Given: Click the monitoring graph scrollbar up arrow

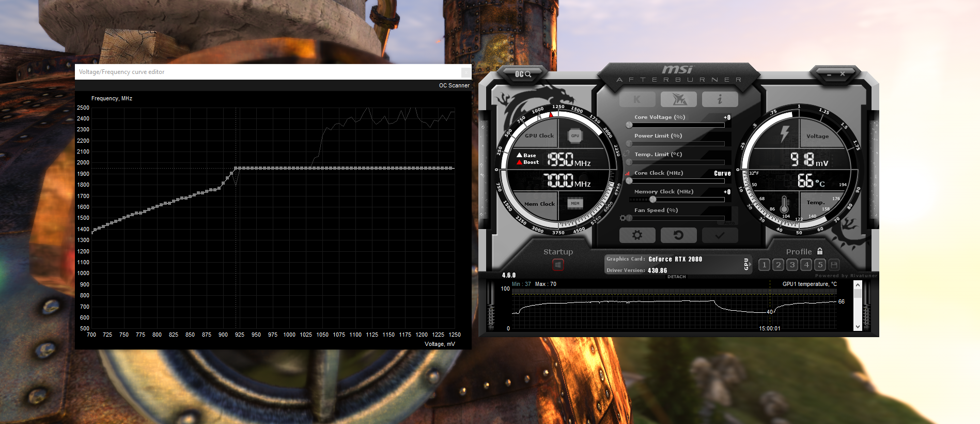Looking at the screenshot, I should click(858, 285).
